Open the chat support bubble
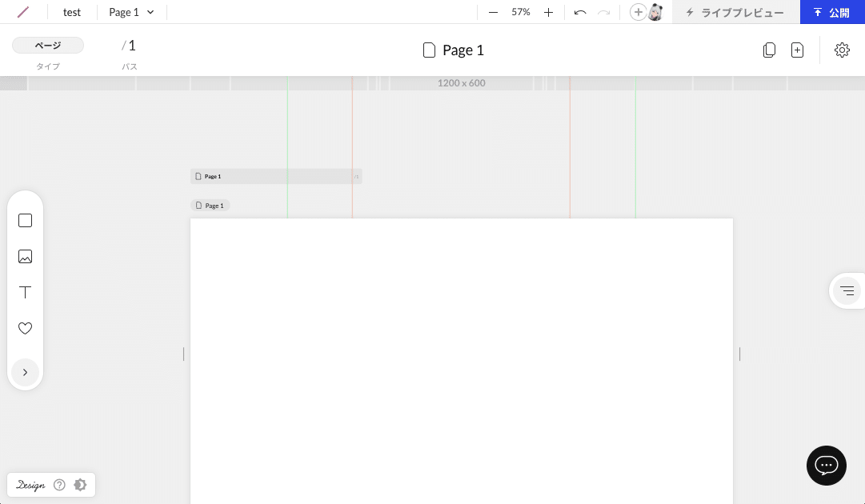Image resolution: width=865 pixels, height=504 pixels. 827,466
